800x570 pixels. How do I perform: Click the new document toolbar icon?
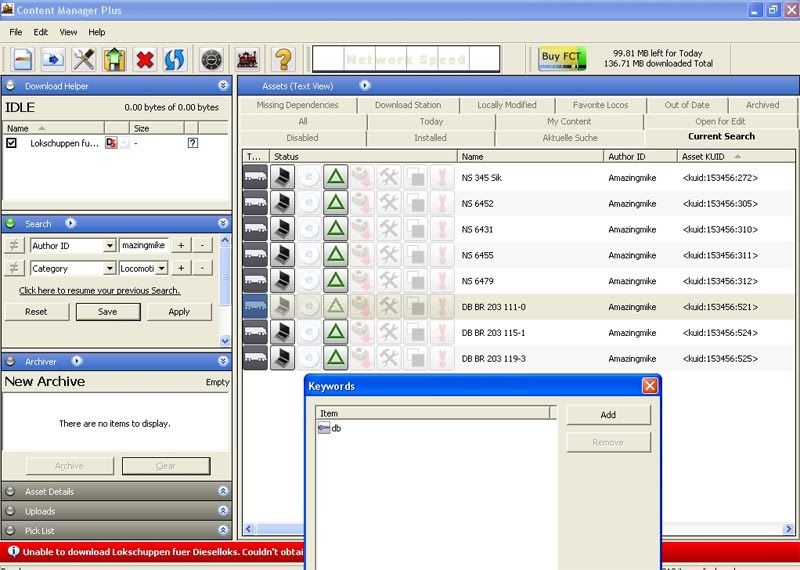(22, 60)
